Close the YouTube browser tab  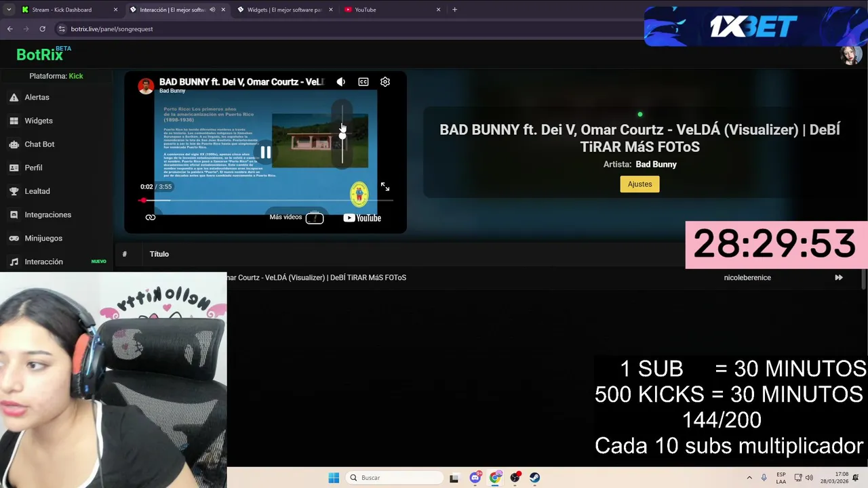pos(438,9)
